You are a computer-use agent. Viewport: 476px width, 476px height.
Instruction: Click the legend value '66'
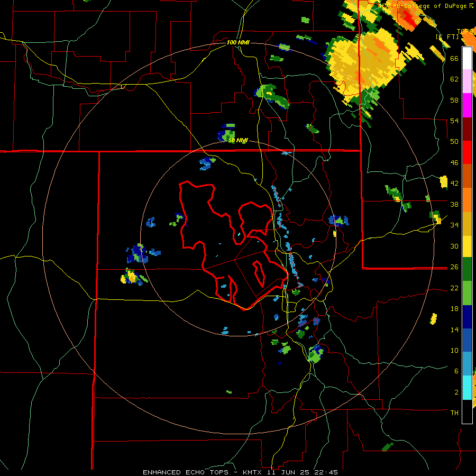454,58
